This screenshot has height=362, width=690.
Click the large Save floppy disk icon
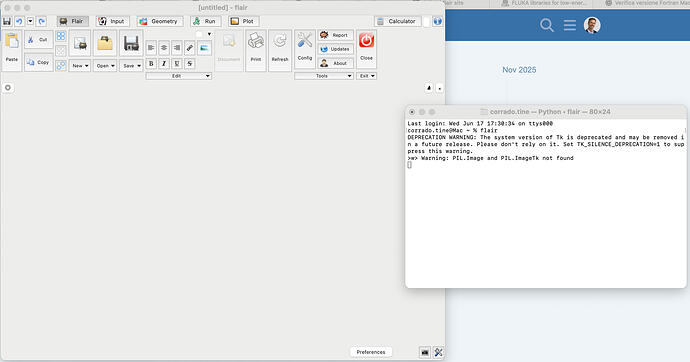click(x=131, y=43)
